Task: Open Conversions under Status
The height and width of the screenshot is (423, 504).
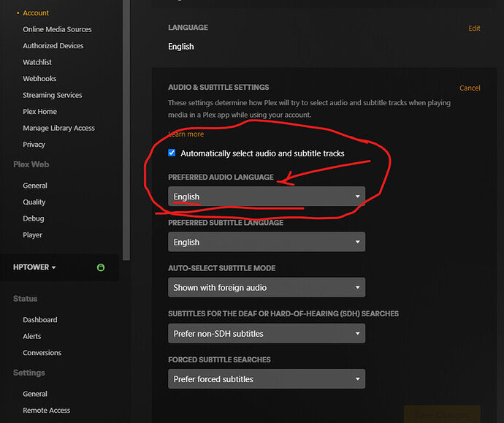Action: tap(42, 353)
